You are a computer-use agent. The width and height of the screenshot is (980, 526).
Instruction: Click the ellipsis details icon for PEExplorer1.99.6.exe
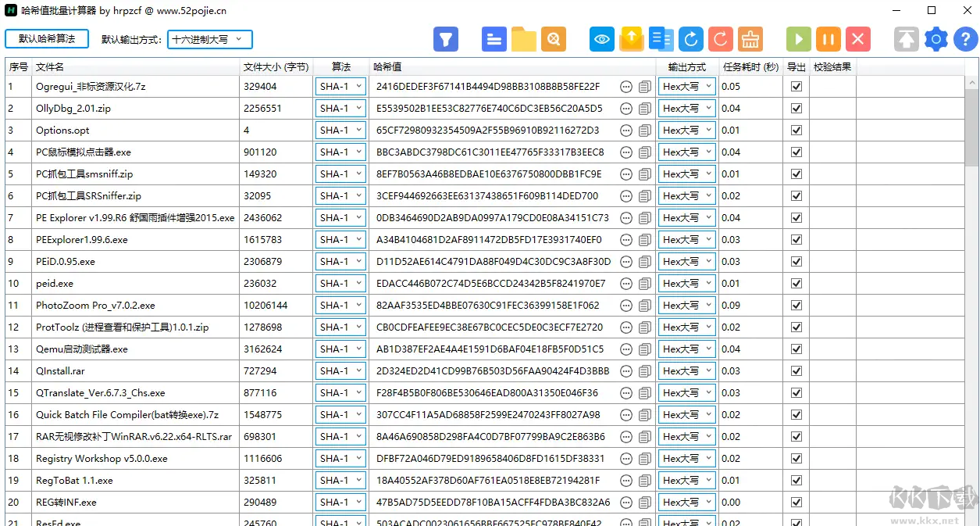(626, 240)
